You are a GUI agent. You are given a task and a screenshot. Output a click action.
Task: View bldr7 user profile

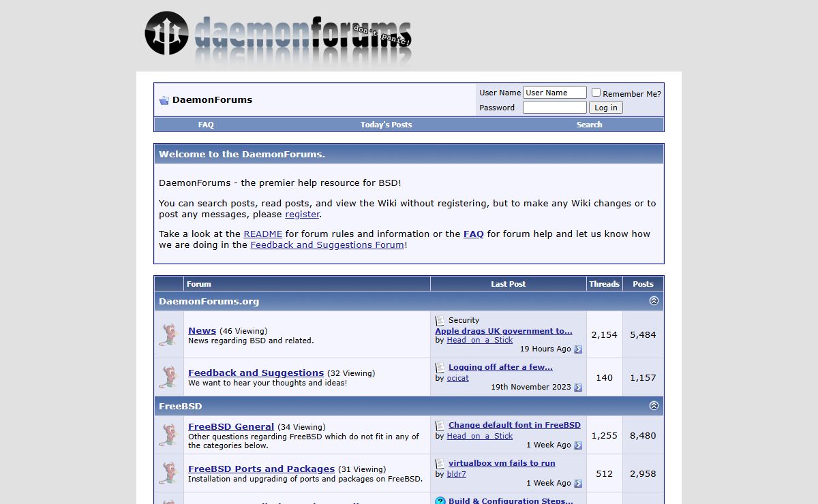pyautogui.click(x=457, y=474)
